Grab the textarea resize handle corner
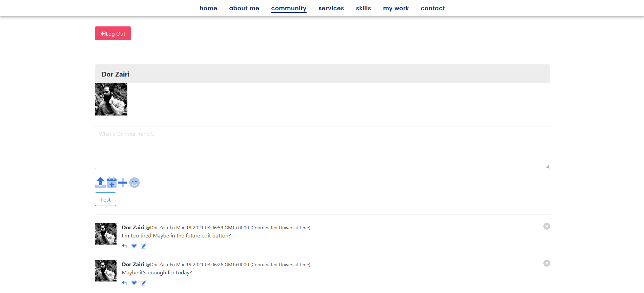 547,167
